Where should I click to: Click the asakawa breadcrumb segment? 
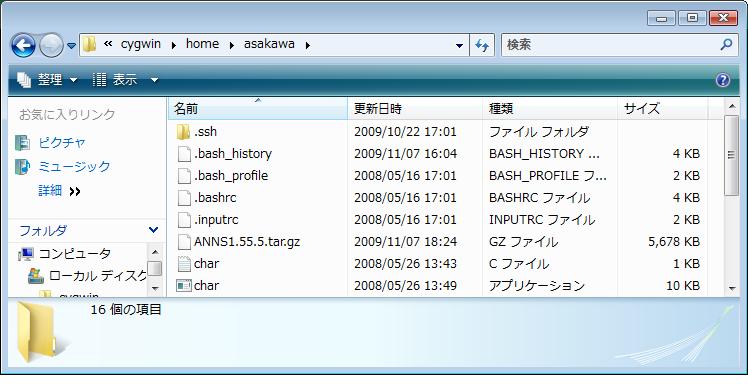click(x=269, y=44)
